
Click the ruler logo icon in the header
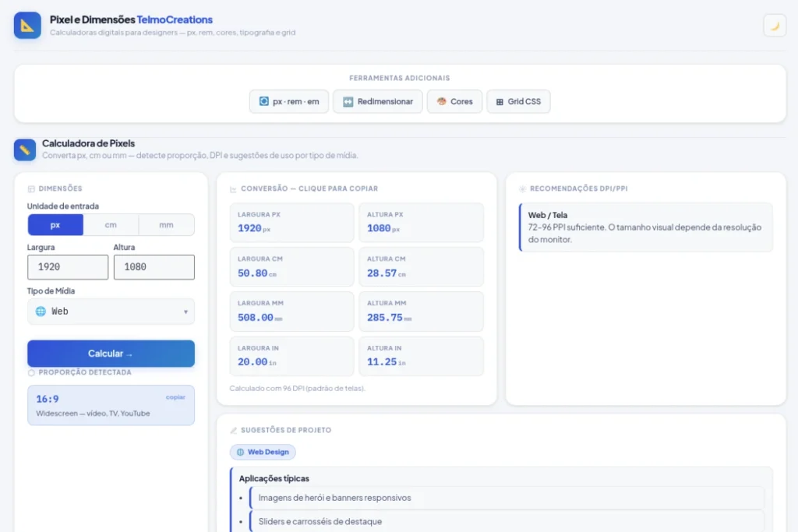(x=27, y=26)
